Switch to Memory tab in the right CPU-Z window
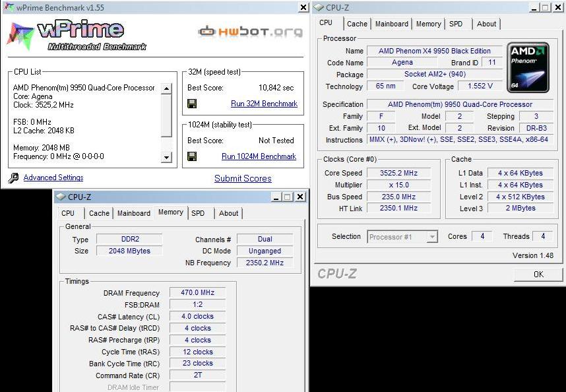Viewport: 566px width, 392px height. 429,24
